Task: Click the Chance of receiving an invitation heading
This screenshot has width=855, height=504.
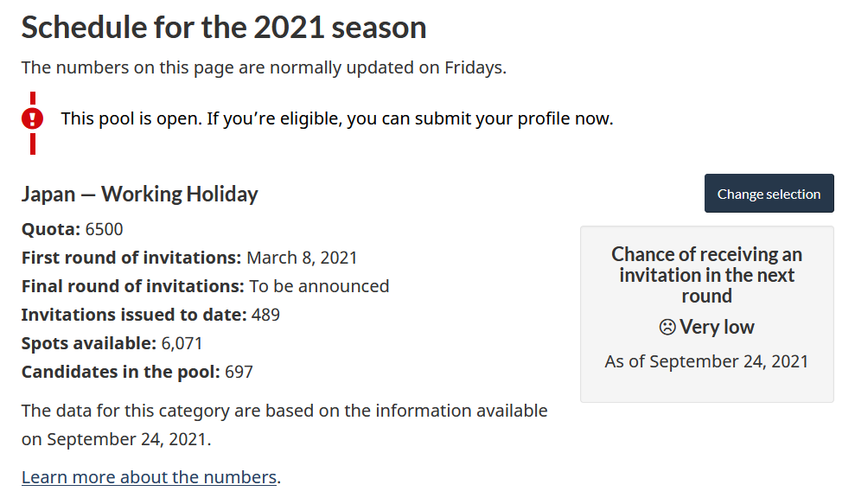Action: coord(706,275)
